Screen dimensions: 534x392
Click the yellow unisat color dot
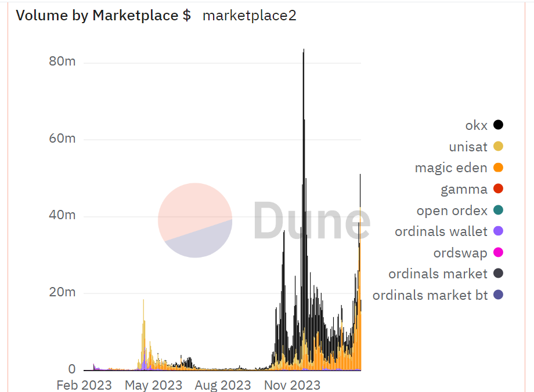point(498,146)
